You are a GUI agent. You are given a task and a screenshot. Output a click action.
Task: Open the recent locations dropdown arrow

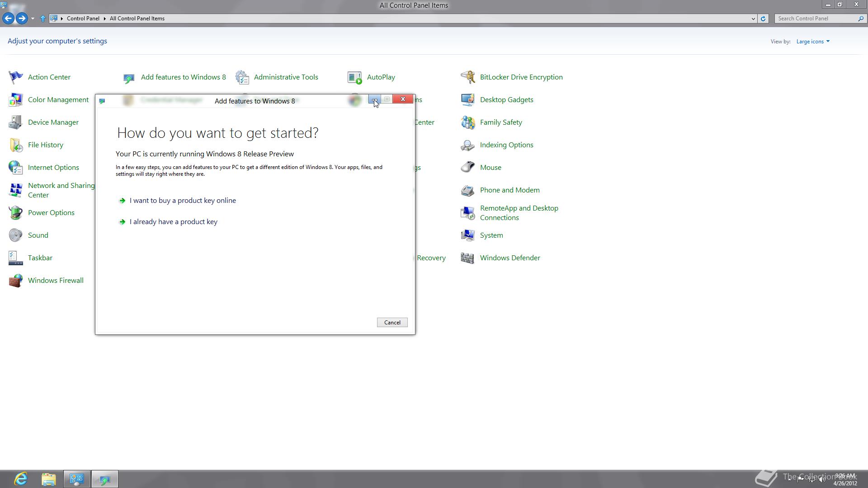pos(33,19)
